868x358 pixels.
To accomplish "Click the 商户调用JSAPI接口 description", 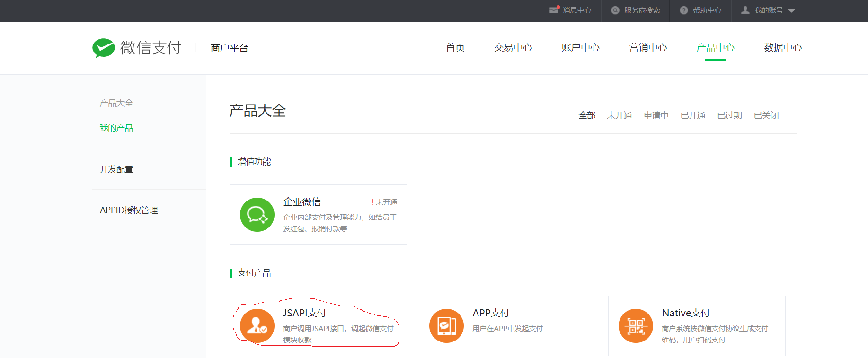I will tap(338, 334).
